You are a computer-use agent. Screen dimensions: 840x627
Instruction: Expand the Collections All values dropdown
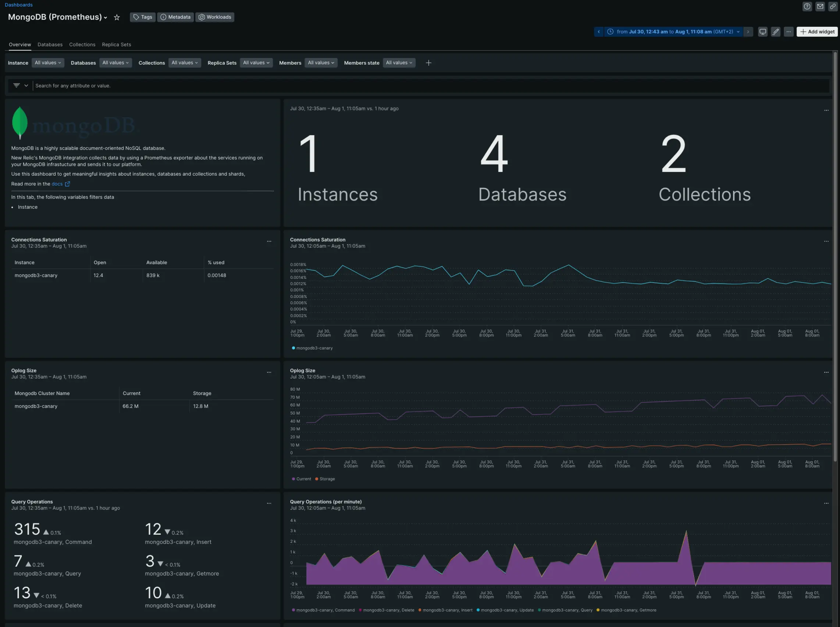click(185, 63)
